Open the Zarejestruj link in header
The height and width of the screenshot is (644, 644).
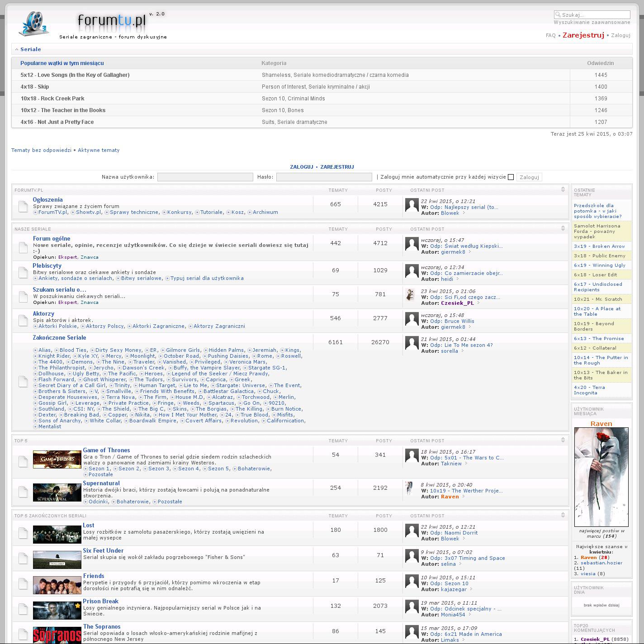583,35
